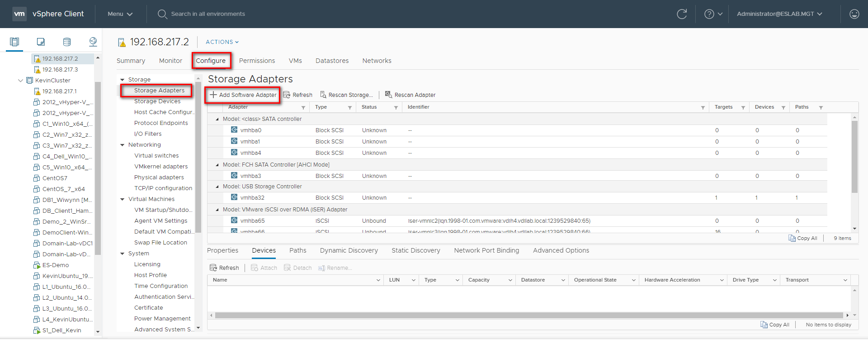Viewport: 868px width, 340px height.
Task: Collapse the KevinCluster tree node
Action: (x=20, y=81)
